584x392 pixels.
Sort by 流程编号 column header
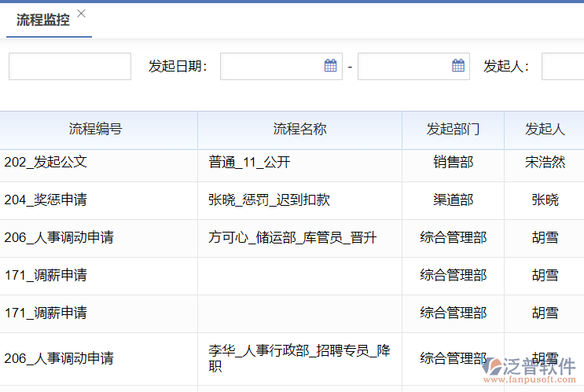96,129
